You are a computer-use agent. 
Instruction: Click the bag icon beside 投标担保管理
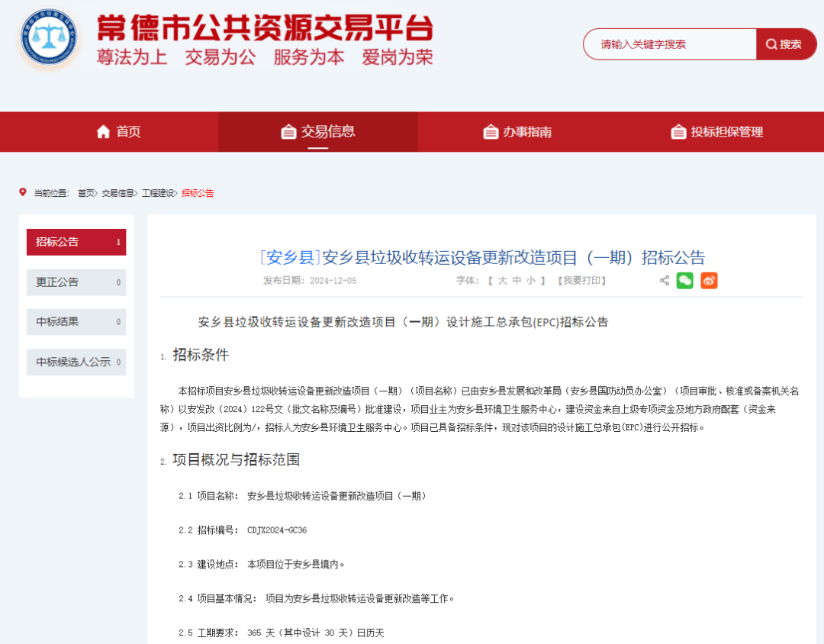(x=678, y=131)
